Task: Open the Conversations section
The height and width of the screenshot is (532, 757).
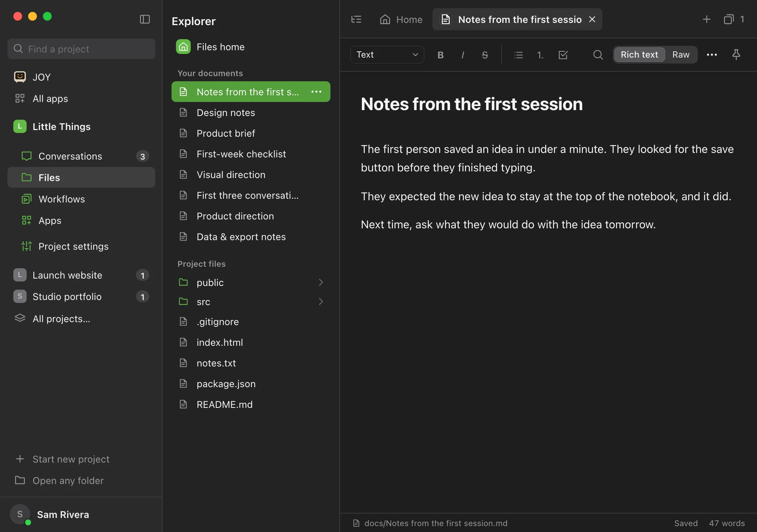Action: pyautogui.click(x=81, y=156)
